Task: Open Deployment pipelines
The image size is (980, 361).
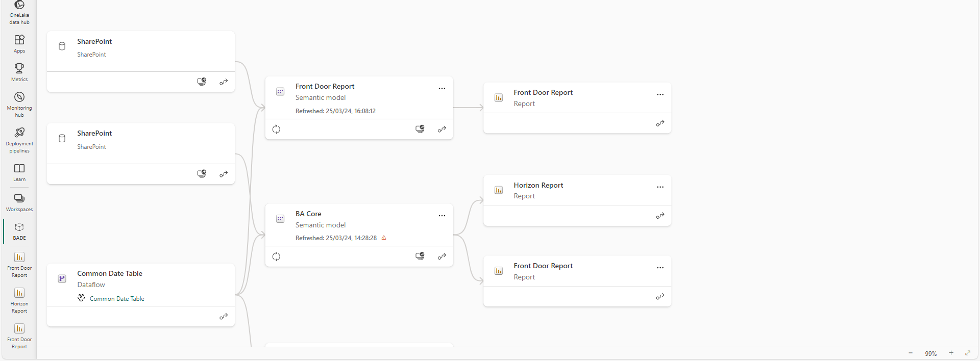Action: 19,140
